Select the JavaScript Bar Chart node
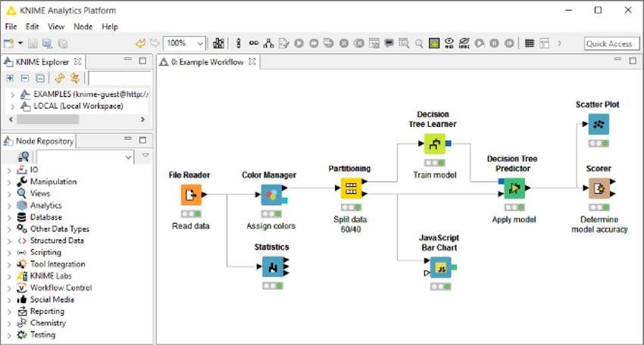 coord(441,268)
